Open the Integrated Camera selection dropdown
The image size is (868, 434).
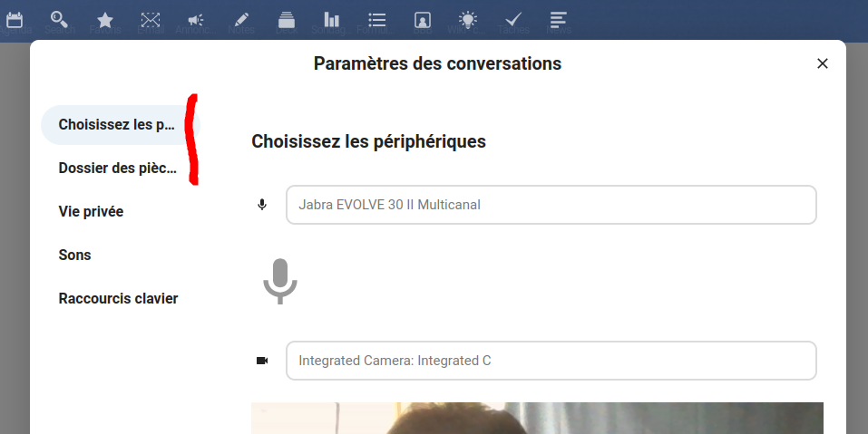[x=551, y=361]
